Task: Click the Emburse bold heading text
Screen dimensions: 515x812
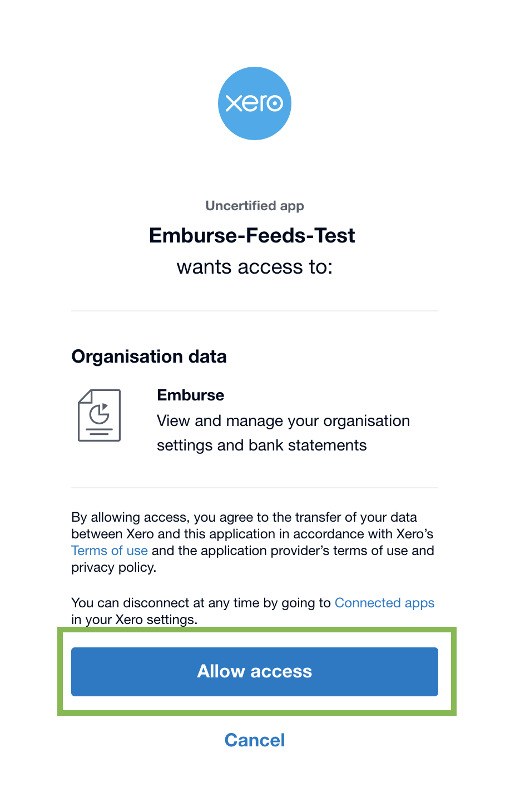Action: (190, 395)
